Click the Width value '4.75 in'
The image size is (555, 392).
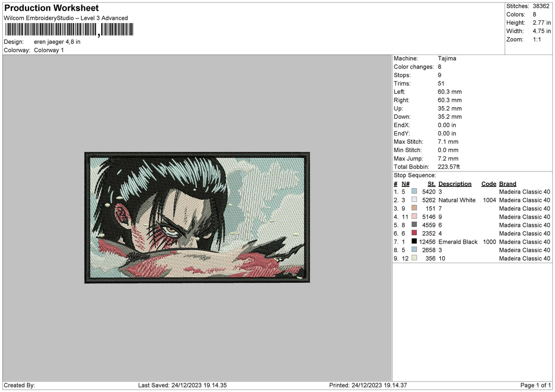coord(541,31)
